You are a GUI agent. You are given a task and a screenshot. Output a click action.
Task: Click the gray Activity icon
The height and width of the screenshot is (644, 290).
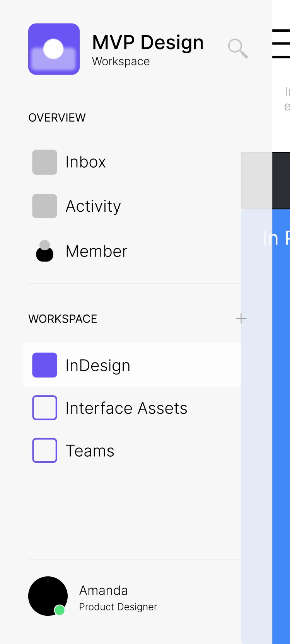pyautogui.click(x=44, y=206)
